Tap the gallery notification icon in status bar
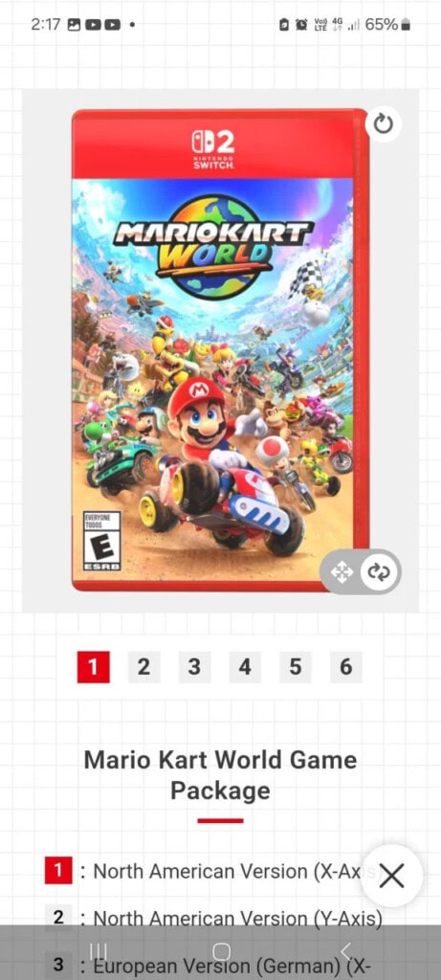The image size is (441, 980). click(74, 24)
